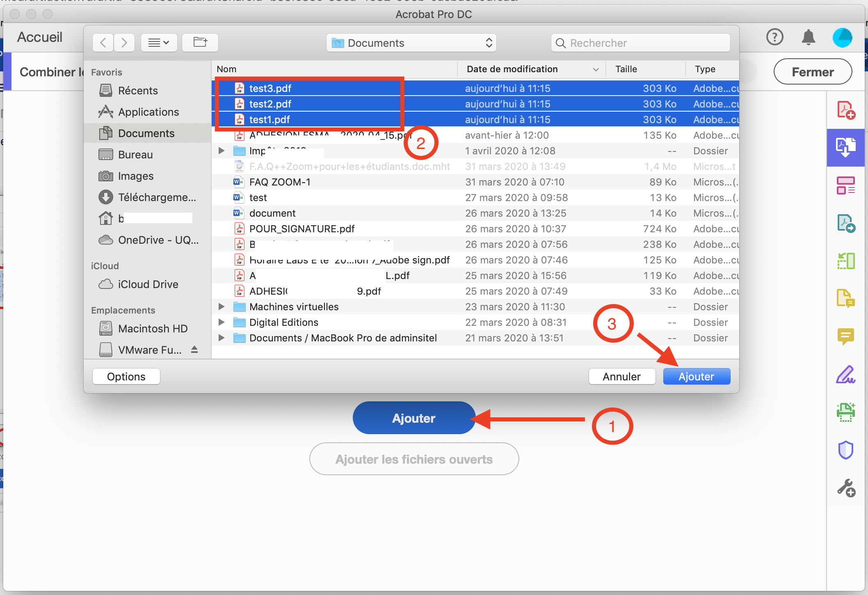The width and height of the screenshot is (868, 595).
Task: Sort by Date de modification column chevron
Action: point(596,69)
